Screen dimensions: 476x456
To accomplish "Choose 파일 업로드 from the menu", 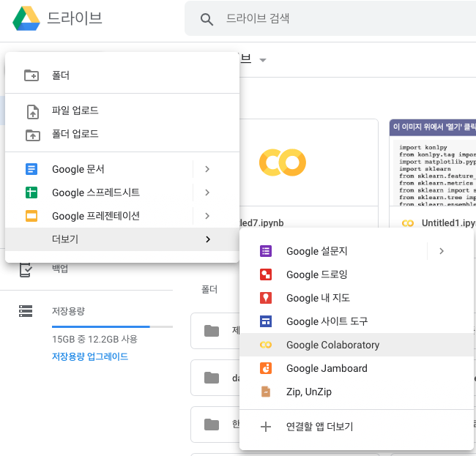I will point(122,111).
